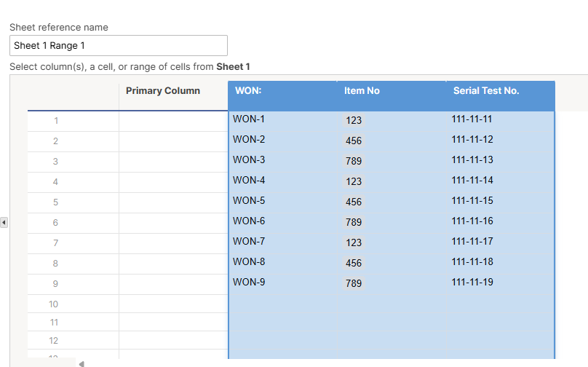This screenshot has height=367, width=588.
Task: Click cell WON-7
Action: tap(283, 243)
